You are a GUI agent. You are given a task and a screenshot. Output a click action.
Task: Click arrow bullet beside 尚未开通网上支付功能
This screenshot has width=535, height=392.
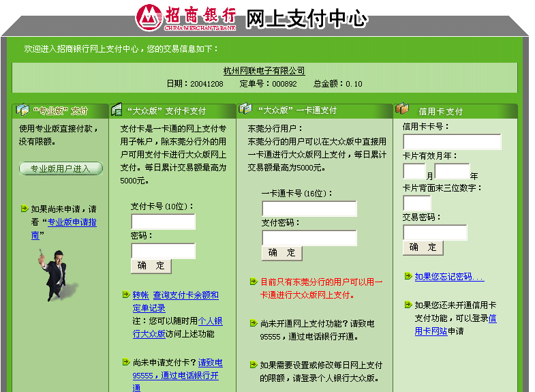tap(254, 323)
